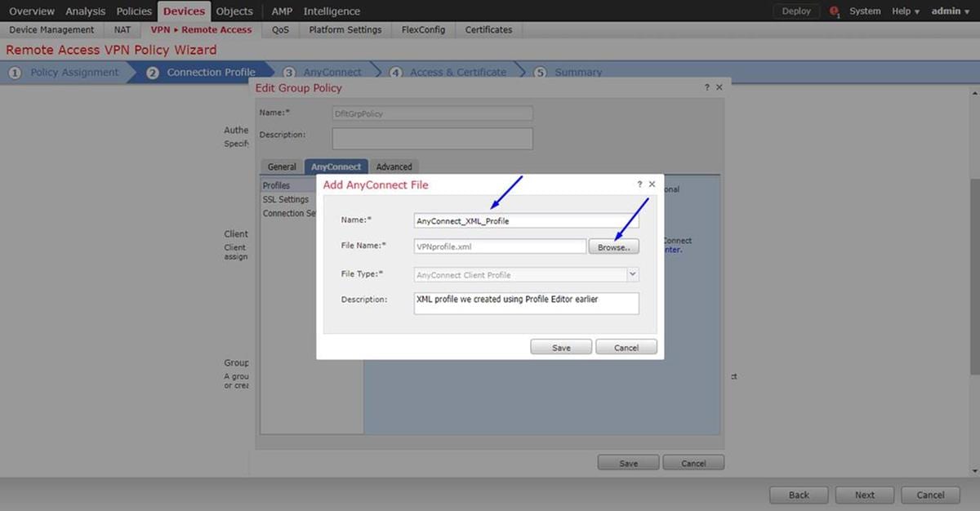Open the Certificates sub-tab
This screenshot has height=511, width=980.
pyautogui.click(x=488, y=29)
